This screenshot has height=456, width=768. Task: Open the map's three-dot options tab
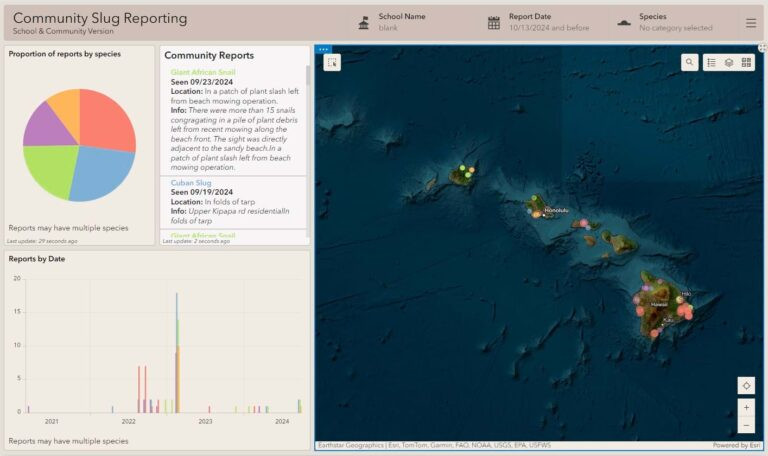point(323,49)
